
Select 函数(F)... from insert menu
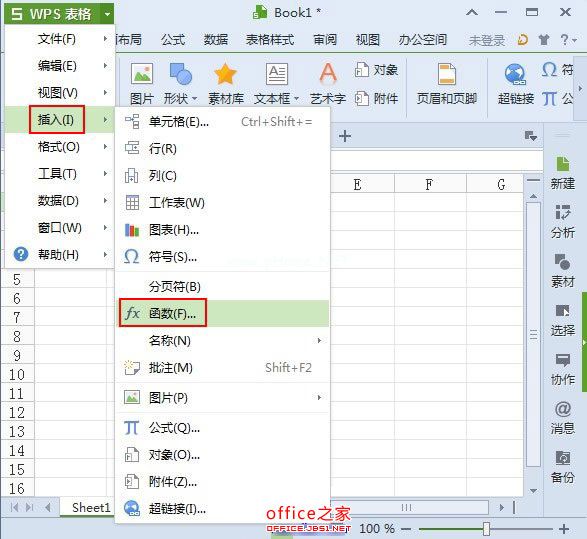click(x=223, y=313)
